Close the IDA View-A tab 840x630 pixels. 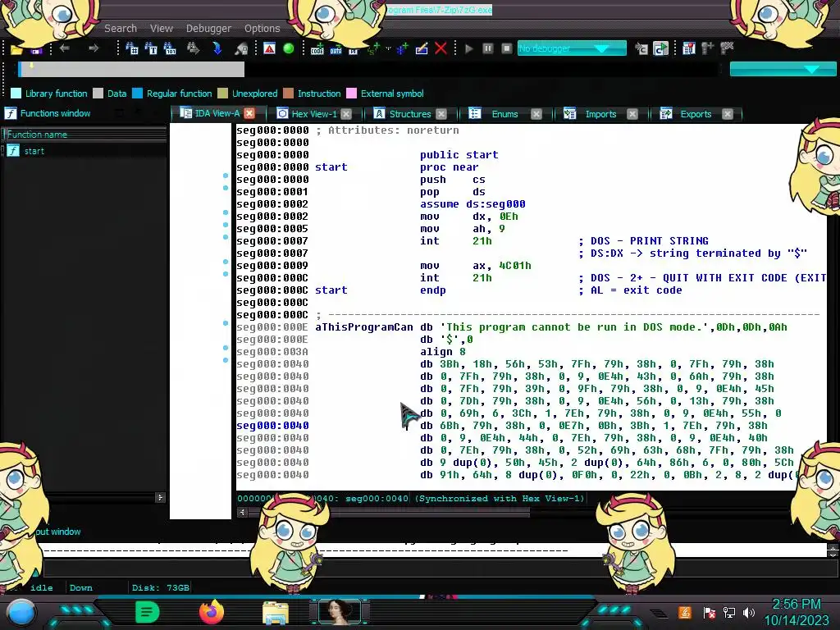249,113
